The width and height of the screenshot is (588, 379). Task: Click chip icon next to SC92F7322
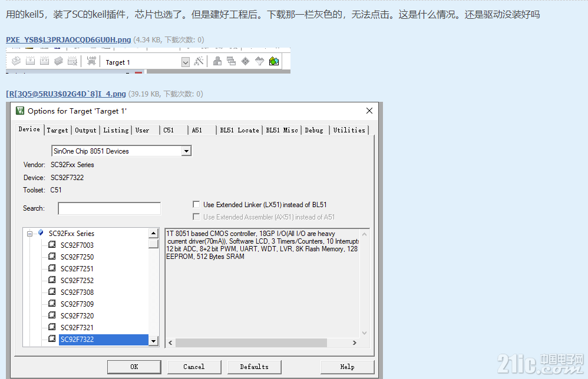point(52,339)
